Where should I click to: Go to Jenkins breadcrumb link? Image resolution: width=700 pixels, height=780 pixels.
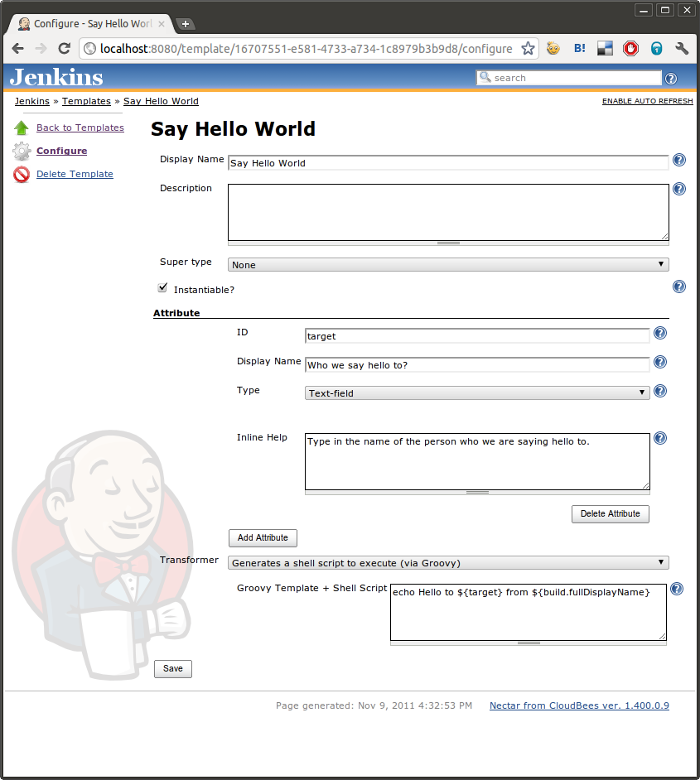pos(31,101)
